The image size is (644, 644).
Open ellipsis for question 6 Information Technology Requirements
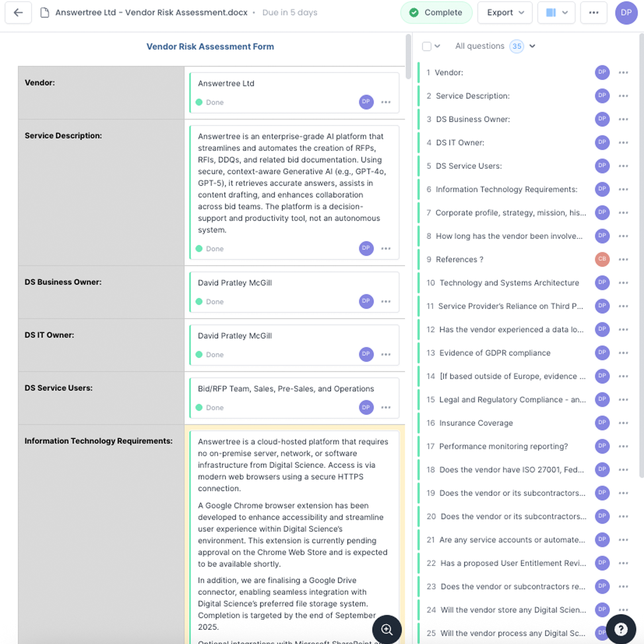click(623, 189)
